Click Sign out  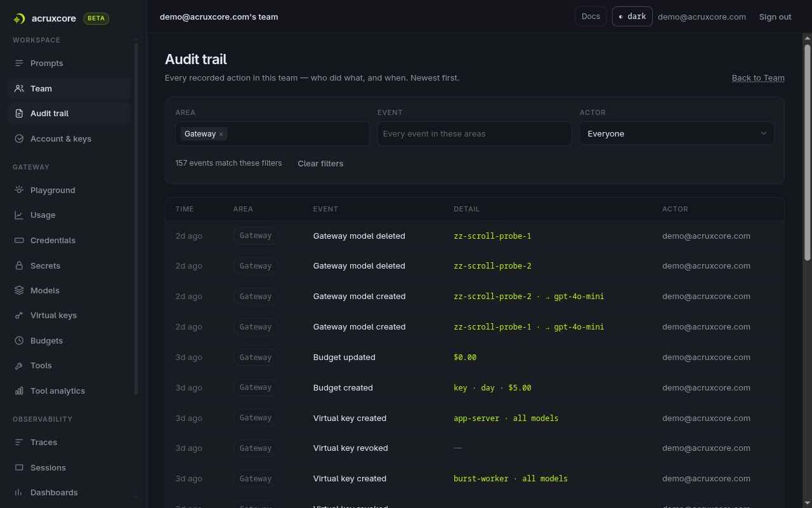pyautogui.click(x=775, y=17)
